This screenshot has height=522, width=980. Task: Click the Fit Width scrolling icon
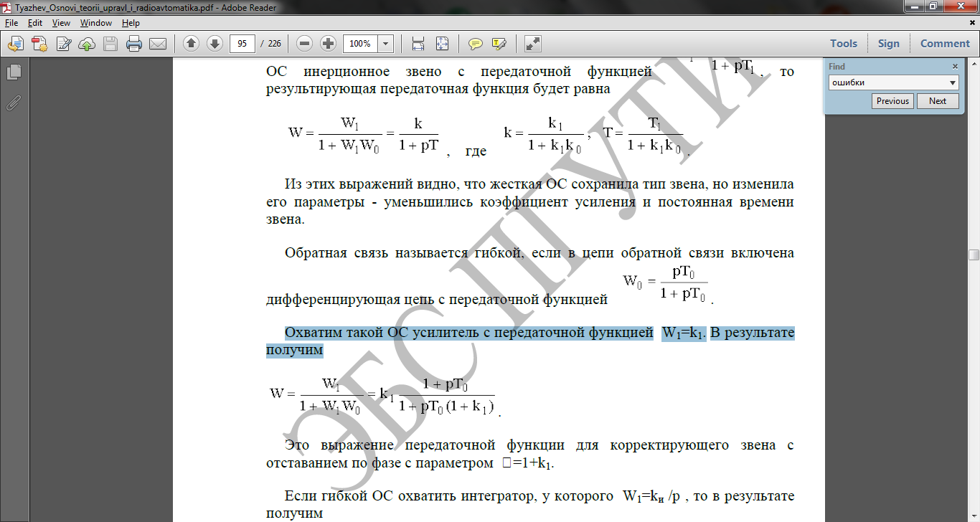418,44
